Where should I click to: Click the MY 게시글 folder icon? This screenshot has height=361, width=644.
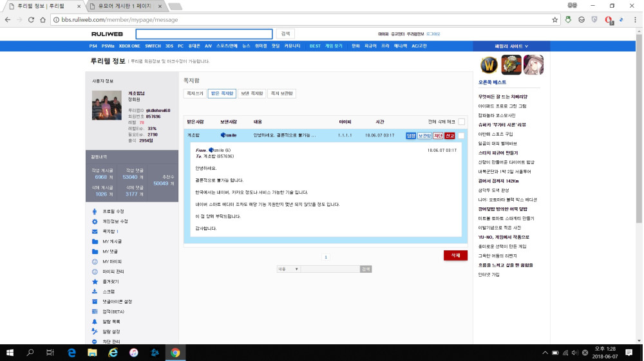pyautogui.click(x=95, y=241)
